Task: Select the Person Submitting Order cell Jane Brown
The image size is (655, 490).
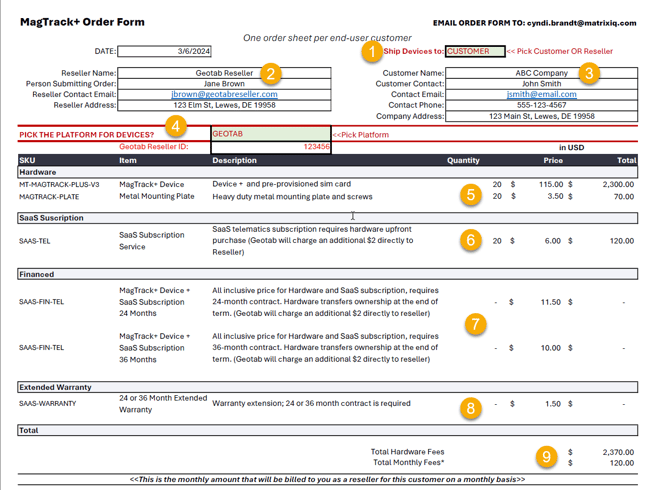Action: point(224,84)
